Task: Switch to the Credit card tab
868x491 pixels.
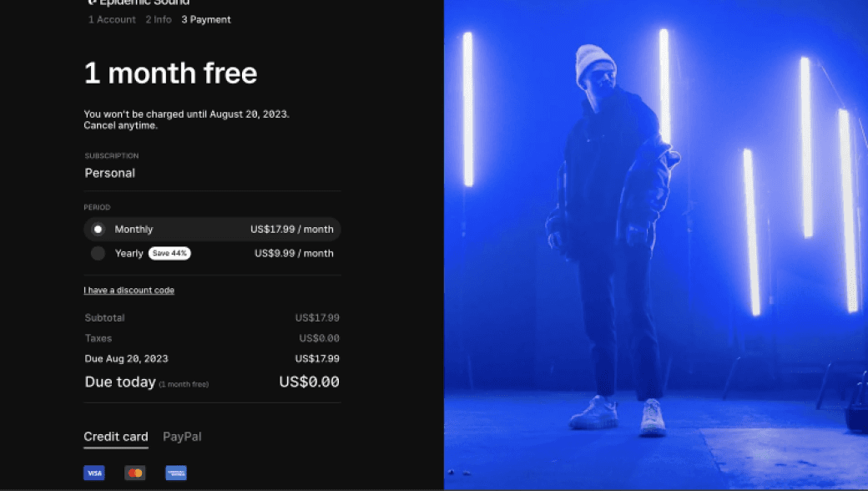Action: [116, 437]
